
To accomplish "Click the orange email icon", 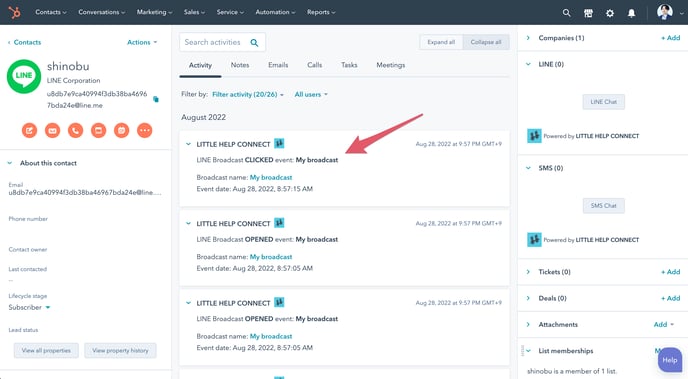I will (52, 130).
